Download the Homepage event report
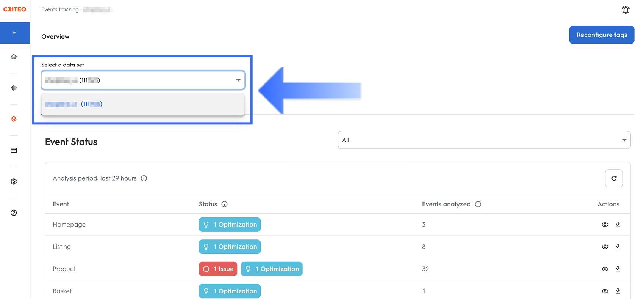 tap(617, 224)
